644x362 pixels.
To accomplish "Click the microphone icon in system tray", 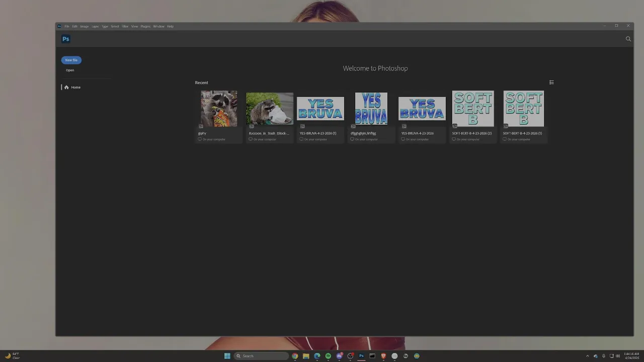I will point(604,356).
